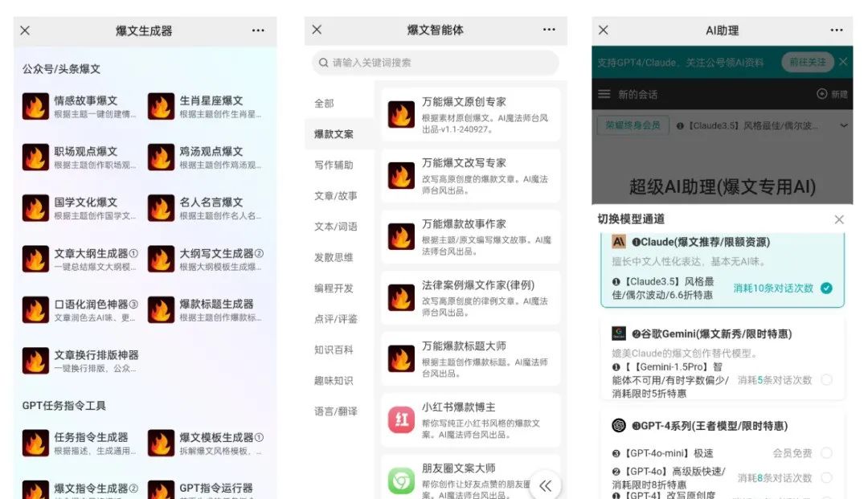Launch 文章大纲生成器① icon

click(x=35, y=259)
